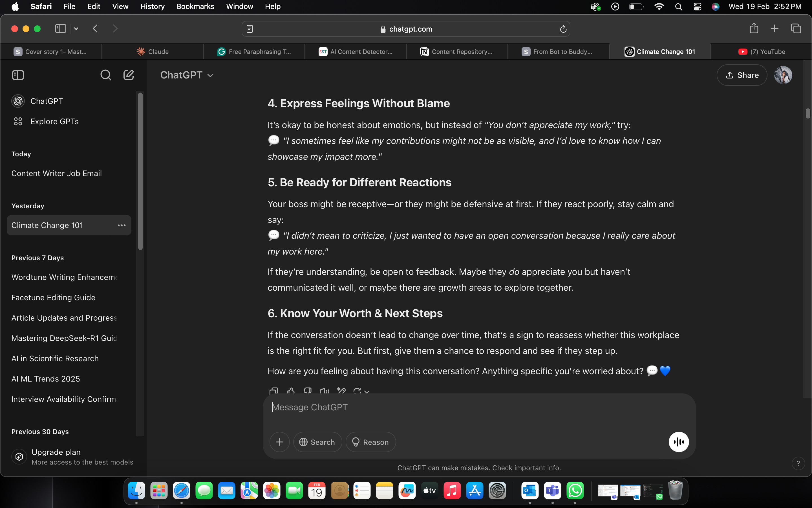Open Wi-Fi status menu
This screenshot has width=812, height=508.
[x=659, y=6]
